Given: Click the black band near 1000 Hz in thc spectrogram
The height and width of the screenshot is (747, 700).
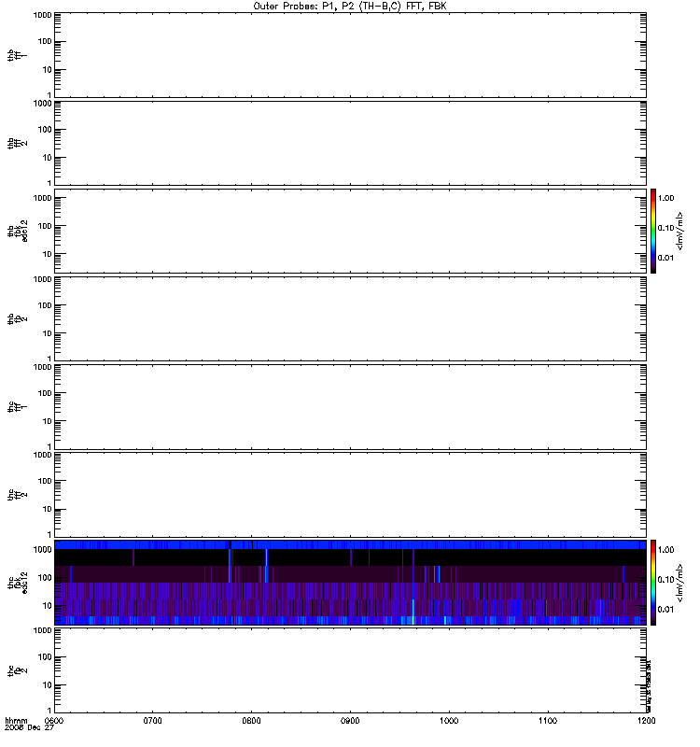Looking at the screenshot, I should [x=350, y=557].
